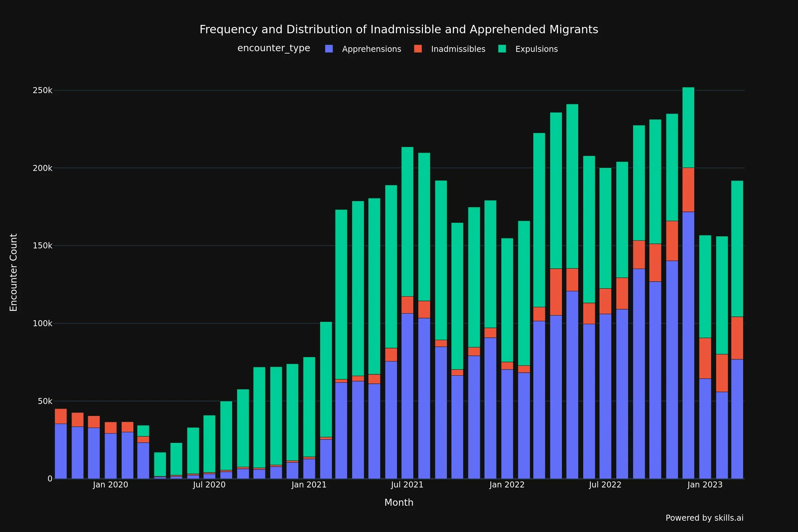Click the 250k y-axis tick label
The image size is (798, 532).
43,90
